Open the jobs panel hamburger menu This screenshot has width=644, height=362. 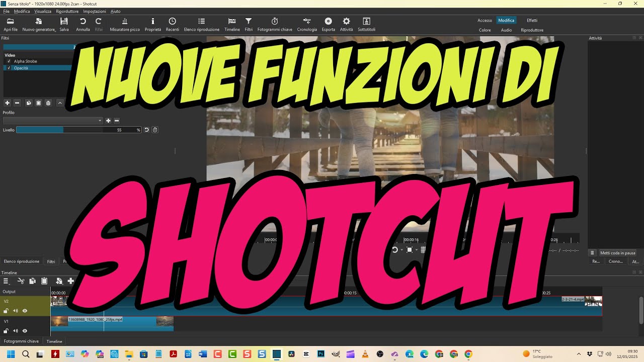(592, 253)
